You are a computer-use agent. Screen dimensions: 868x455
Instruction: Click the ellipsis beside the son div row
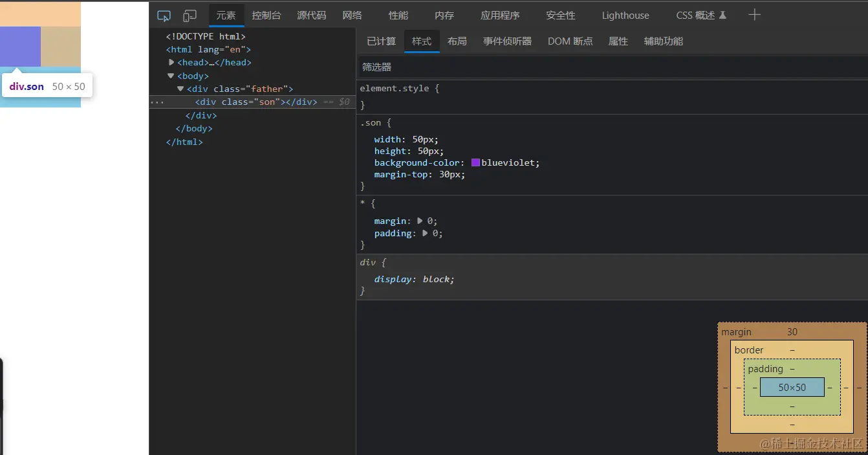pyautogui.click(x=157, y=102)
